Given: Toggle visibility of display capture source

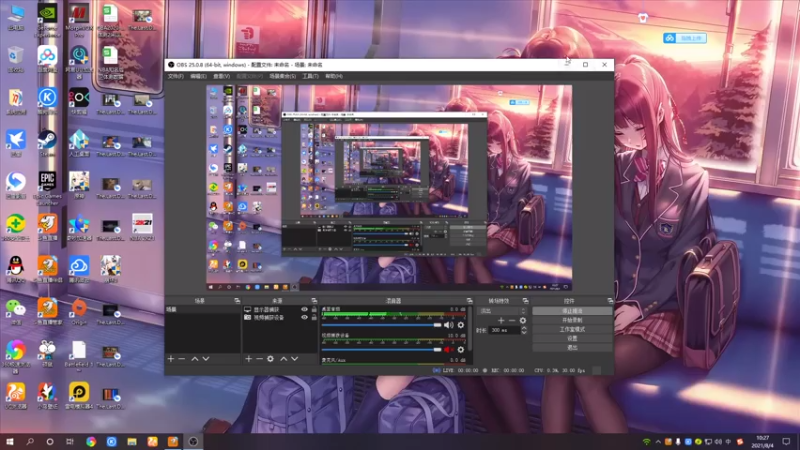Looking at the screenshot, I should coord(305,310).
